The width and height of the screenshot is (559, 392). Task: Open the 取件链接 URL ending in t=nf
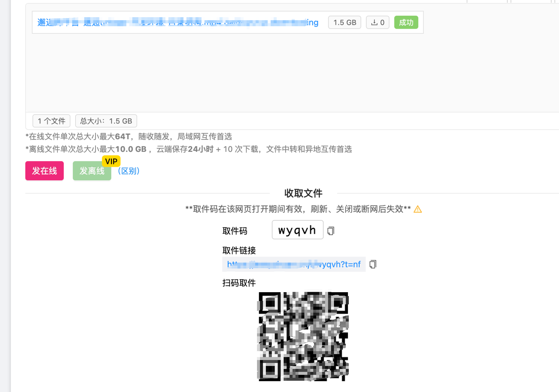click(294, 264)
